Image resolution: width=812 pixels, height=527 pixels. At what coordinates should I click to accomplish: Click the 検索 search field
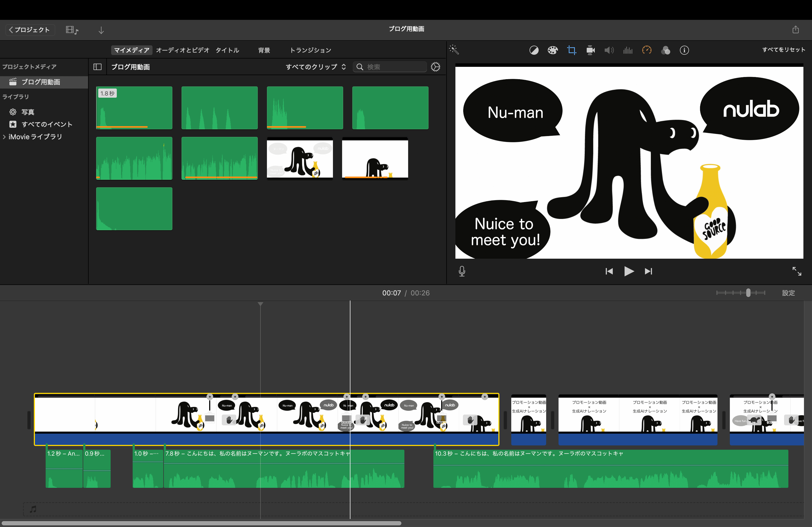pyautogui.click(x=390, y=67)
